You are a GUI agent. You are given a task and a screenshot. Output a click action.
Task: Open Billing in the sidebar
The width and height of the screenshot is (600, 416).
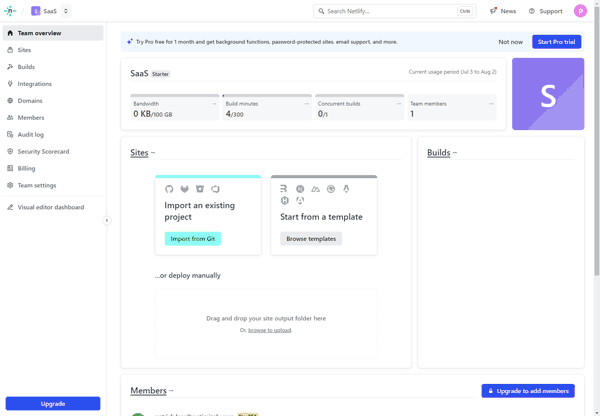53,168
